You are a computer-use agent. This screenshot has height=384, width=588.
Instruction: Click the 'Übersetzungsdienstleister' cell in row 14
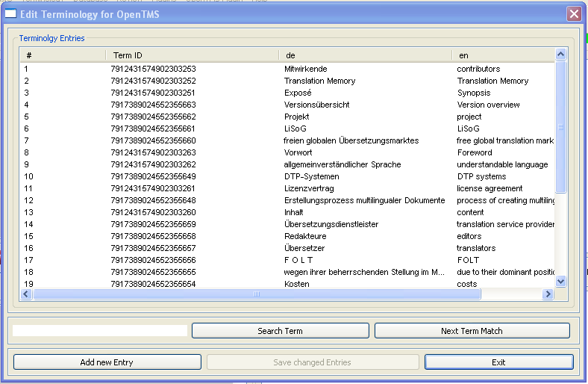coord(331,224)
